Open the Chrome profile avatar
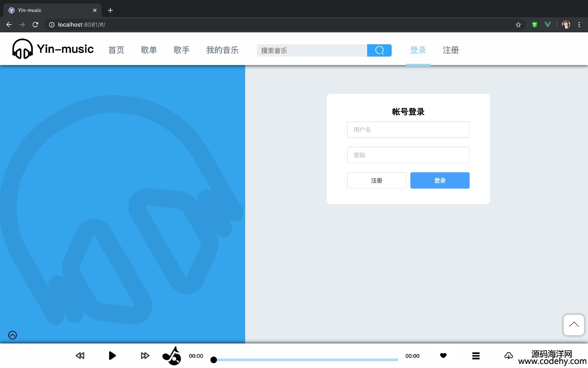Screen dimensions: 588x368 566,25
